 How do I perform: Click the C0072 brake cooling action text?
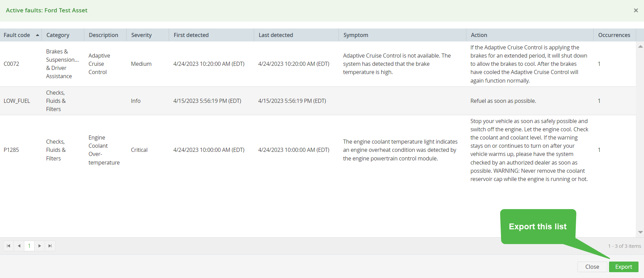(529, 64)
